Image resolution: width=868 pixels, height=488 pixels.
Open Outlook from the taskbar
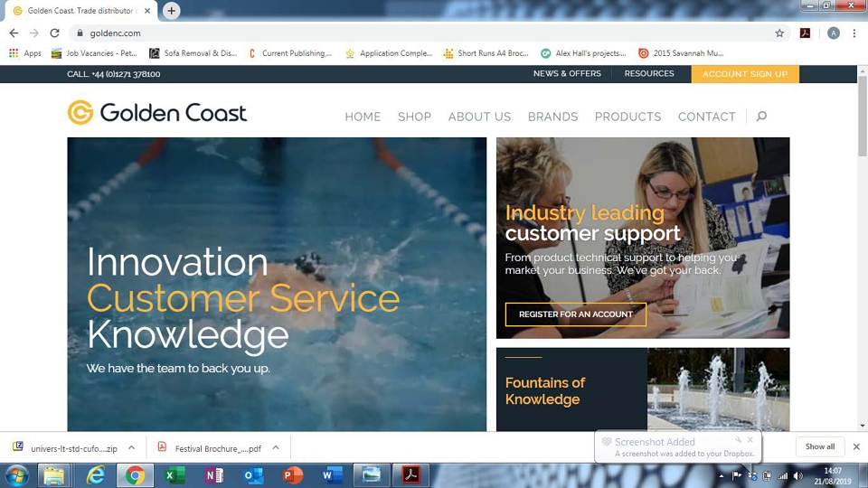point(253,475)
